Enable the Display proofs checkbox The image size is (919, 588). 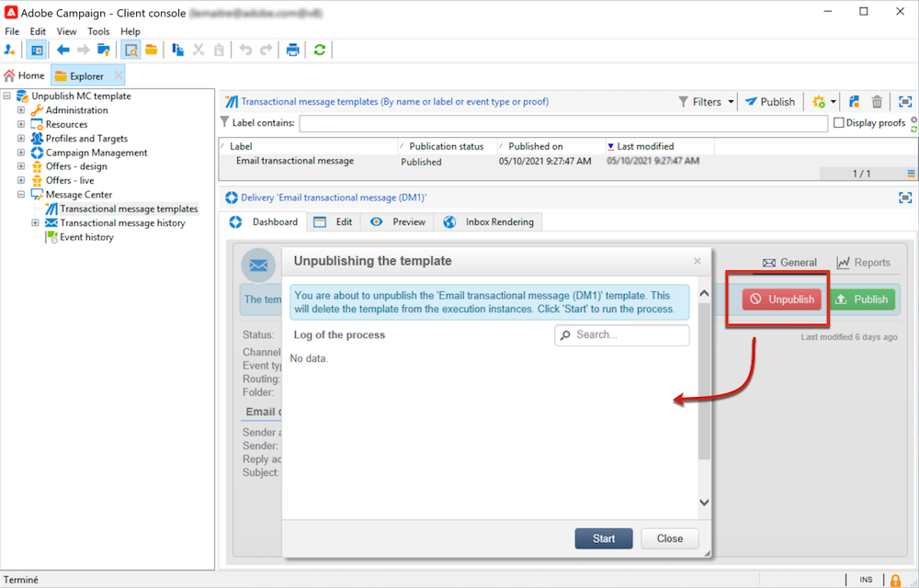point(839,122)
